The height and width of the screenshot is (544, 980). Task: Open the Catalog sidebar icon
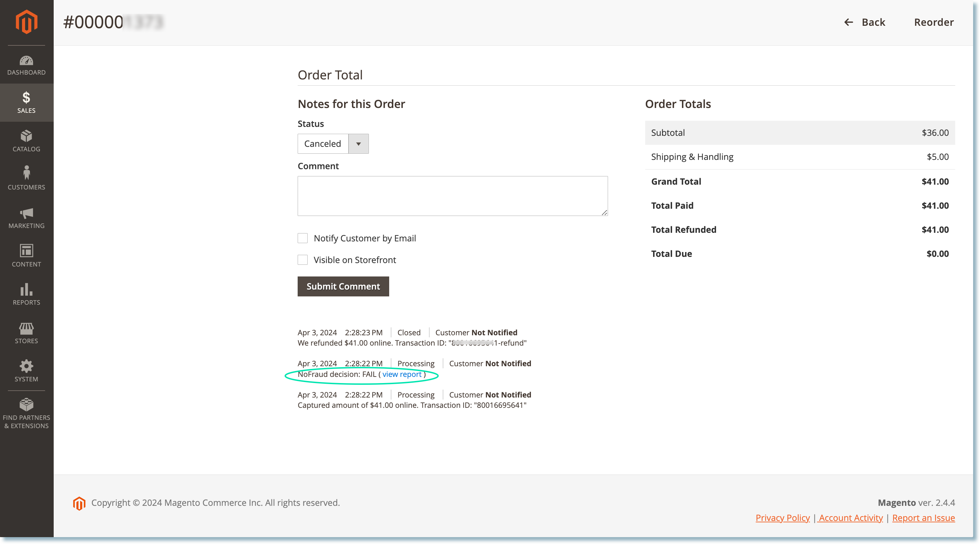[26, 141]
